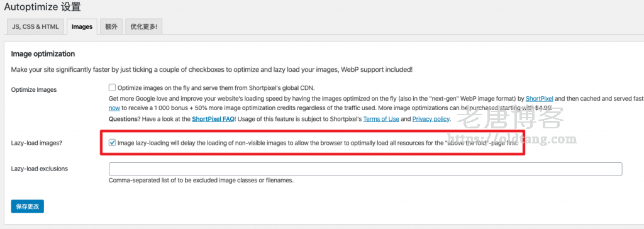Follow the 'now' link for bonus credits
644x229 pixels.
pos(114,109)
